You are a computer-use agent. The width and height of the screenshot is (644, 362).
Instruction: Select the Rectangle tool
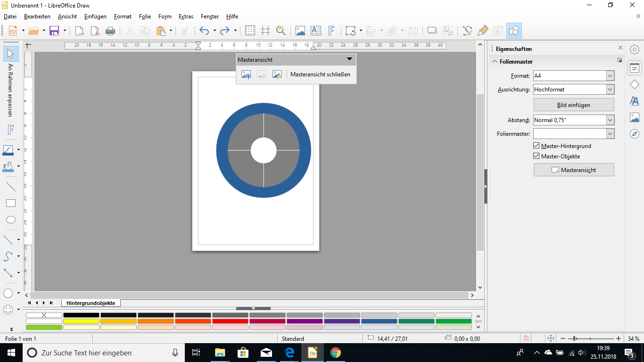coord(10,203)
